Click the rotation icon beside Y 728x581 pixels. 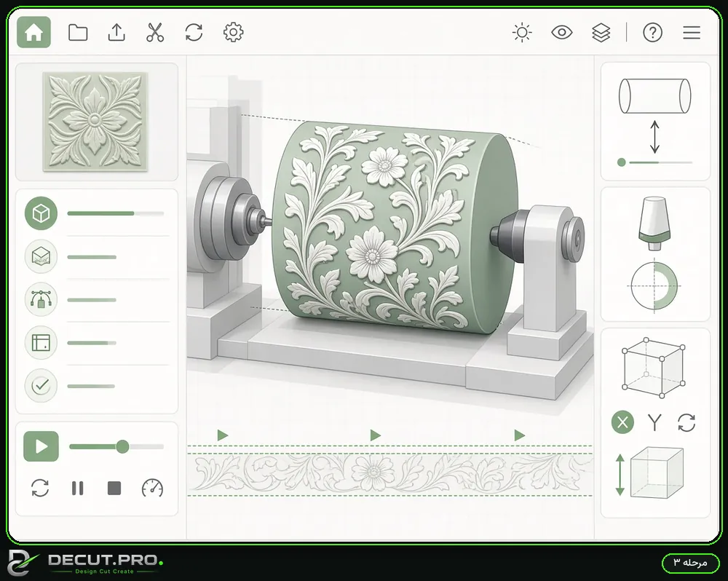point(687,422)
